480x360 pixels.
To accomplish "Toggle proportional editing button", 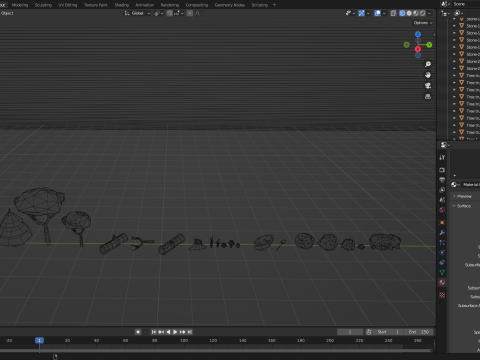I will pyautogui.click(x=190, y=13).
